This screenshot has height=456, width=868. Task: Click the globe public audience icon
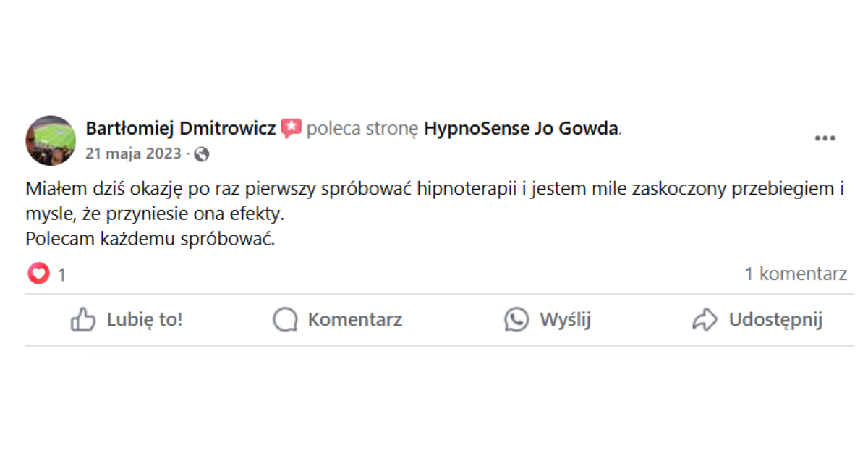pos(202,154)
